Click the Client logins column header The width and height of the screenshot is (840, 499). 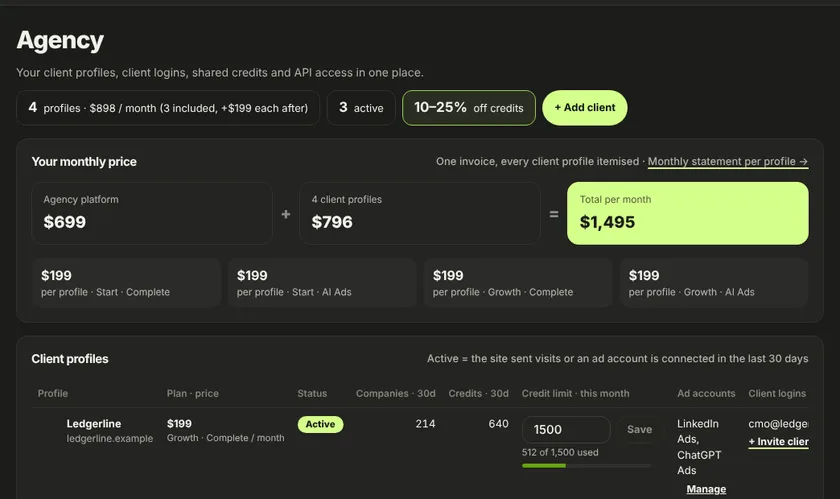point(777,393)
